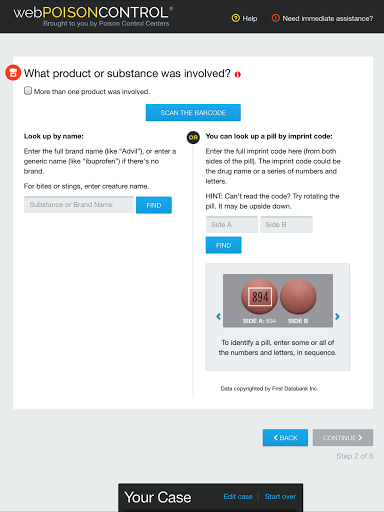Click the Substance or Brand Name field
Image resolution: width=384 pixels, height=512 pixels.
coord(79,205)
